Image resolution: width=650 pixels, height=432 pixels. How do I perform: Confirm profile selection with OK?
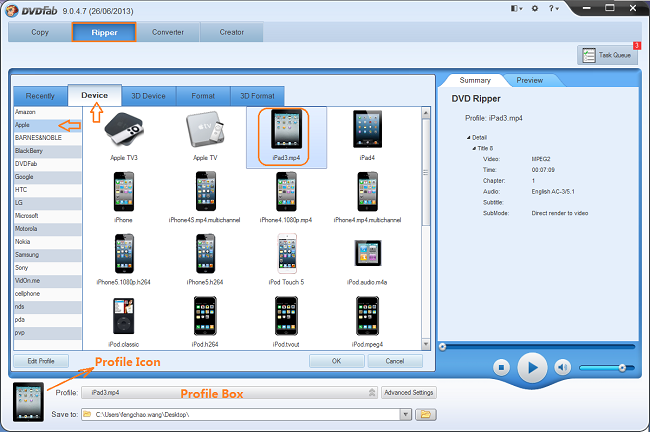(337, 361)
